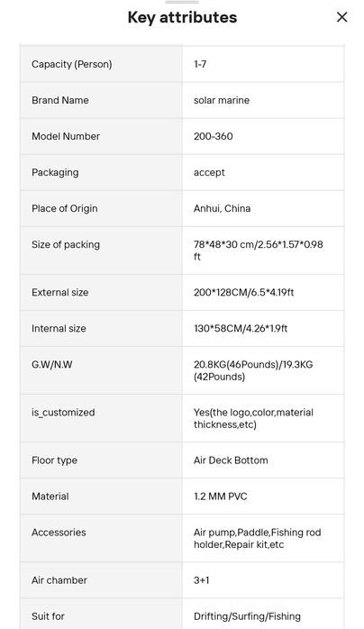This screenshot has height=629, width=364.
Task: Click the Drifting/Surfing/Fishing value
Action: 247,616
